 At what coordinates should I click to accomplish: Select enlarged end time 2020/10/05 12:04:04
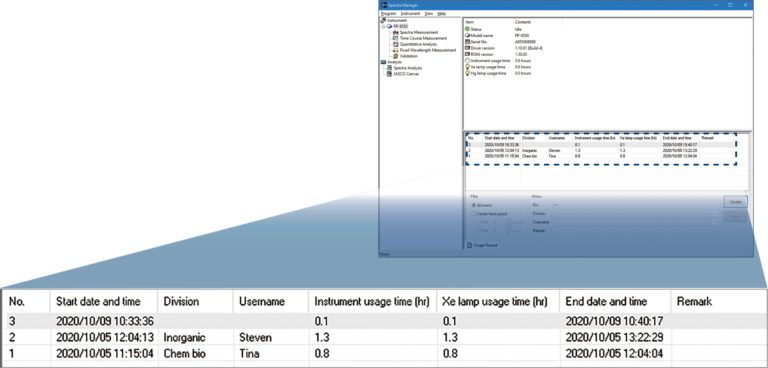615,353
